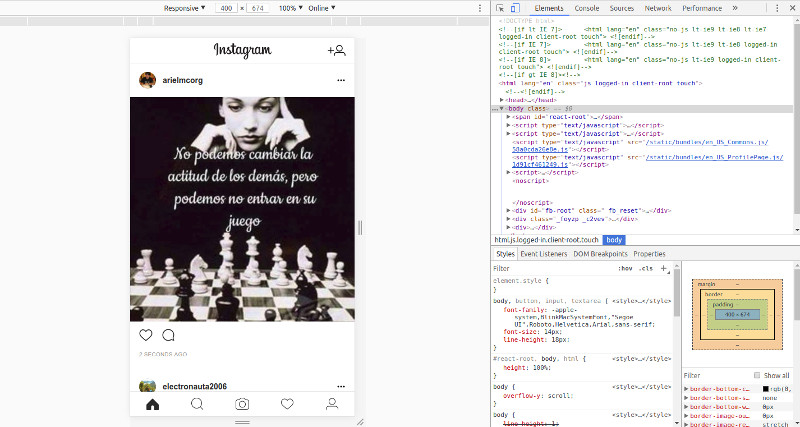Tap the camera icon in bottom nav
The image size is (800, 427).
tap(242, 404)
